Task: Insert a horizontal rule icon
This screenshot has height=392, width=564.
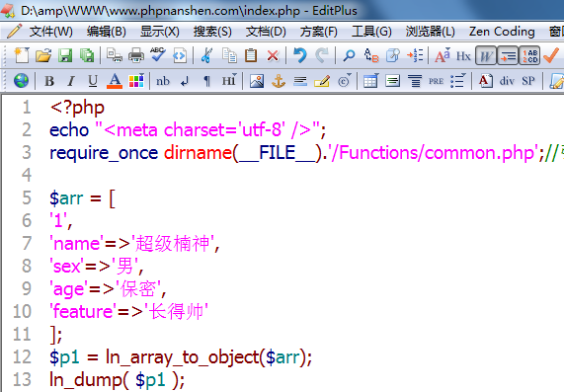Action: coord(300,81)
